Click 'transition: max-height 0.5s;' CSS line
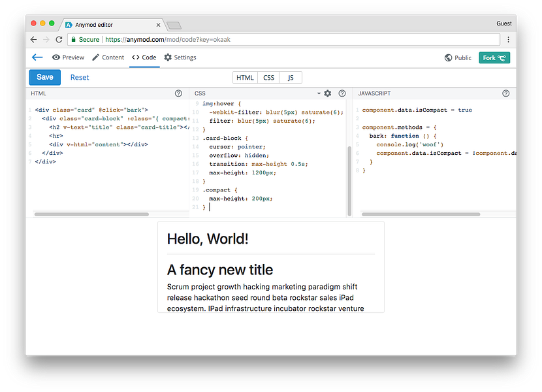542x392 pixels. tap(258, 164)
